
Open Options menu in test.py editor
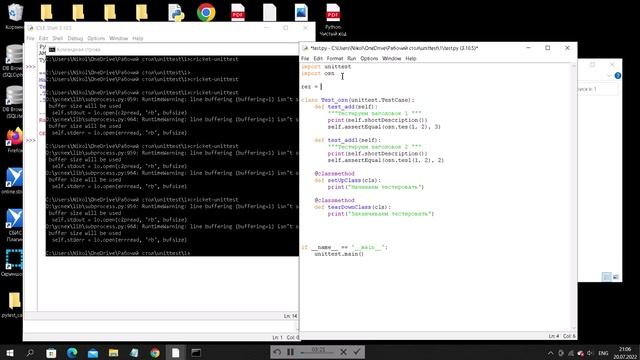point(369,58)
